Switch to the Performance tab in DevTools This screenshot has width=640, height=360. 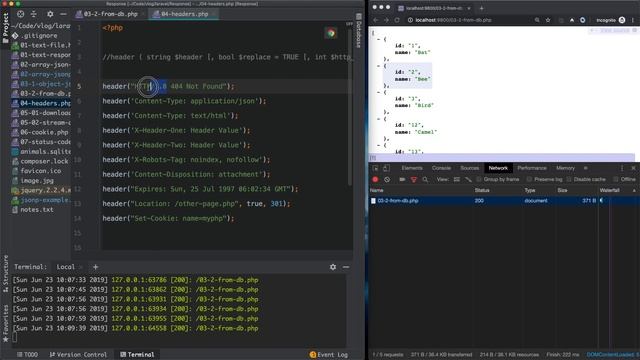point(532,168)
